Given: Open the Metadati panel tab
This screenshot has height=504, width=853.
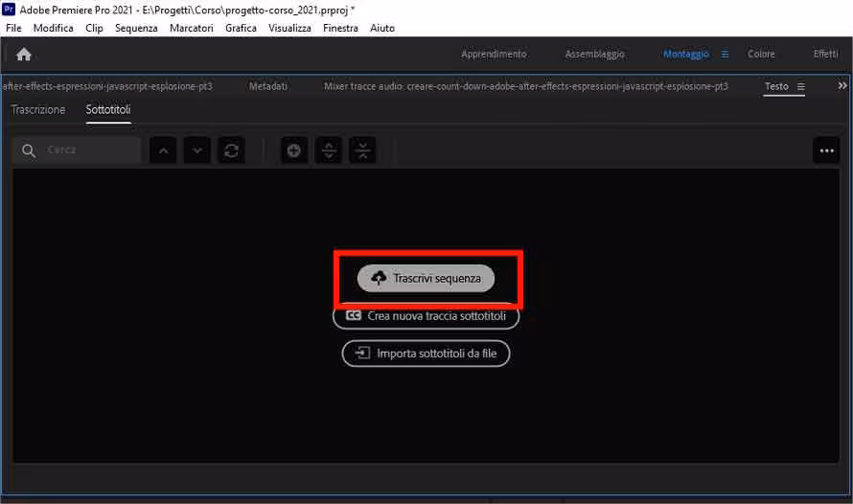Looking at the screenshot, I should [268, 86].
